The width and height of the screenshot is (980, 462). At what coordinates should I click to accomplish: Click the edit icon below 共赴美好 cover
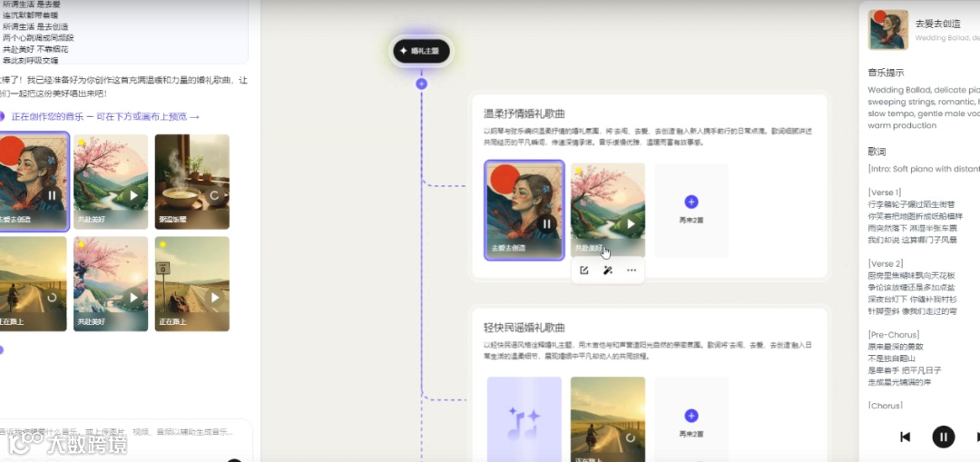tap(583, 270)
